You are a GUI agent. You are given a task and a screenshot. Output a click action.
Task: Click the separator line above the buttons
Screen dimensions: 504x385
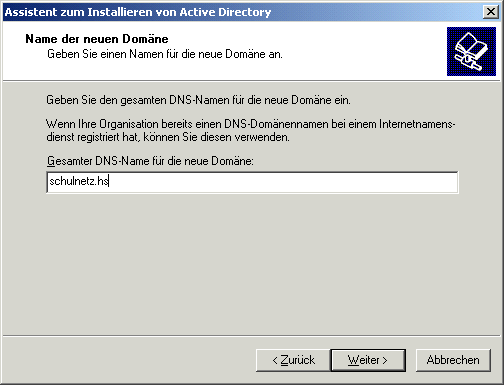click(x=252, y=335)
